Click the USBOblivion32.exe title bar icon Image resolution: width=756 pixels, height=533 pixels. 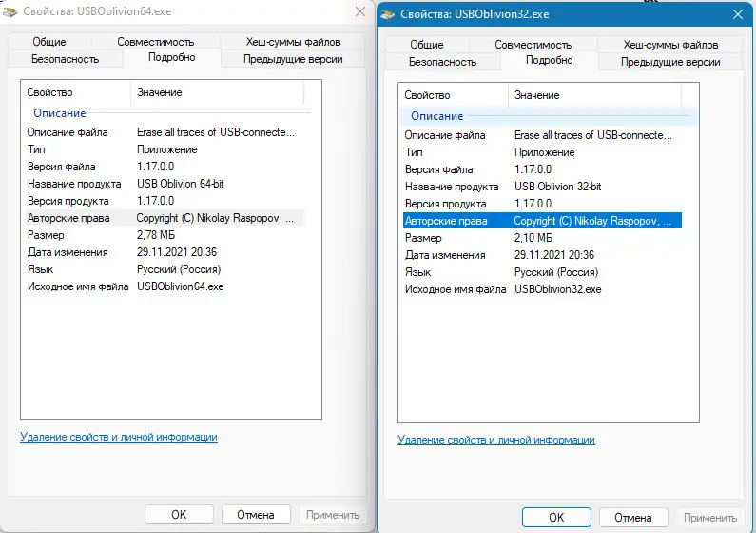click(x=390, y=15)
